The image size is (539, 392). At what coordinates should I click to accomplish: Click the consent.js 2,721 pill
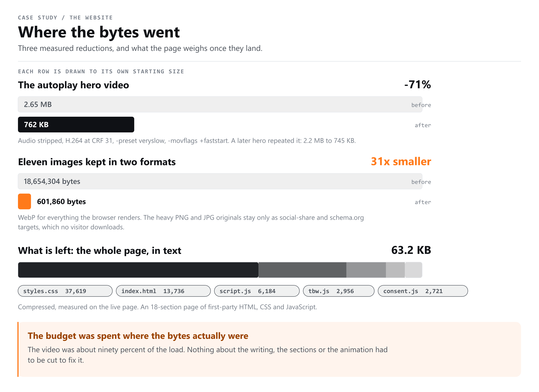click(423, 291)
